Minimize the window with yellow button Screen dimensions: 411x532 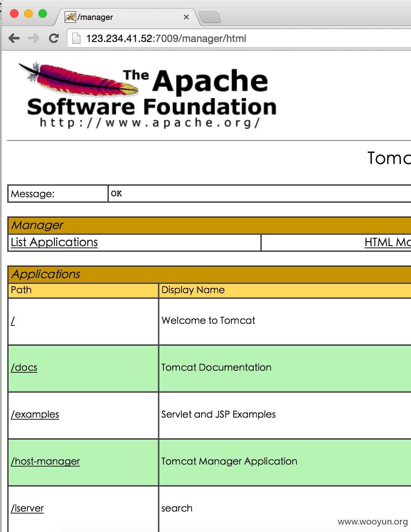tap(28, 14)
